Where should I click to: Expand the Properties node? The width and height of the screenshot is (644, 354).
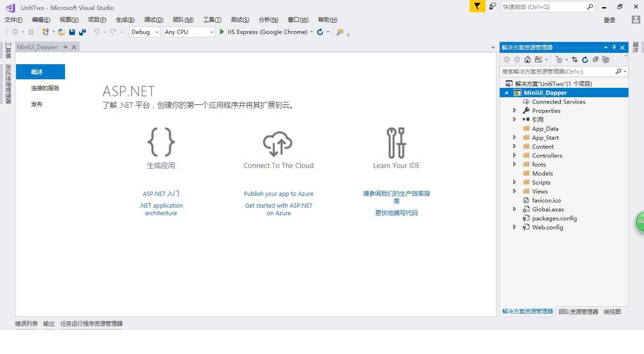(514, 110)
